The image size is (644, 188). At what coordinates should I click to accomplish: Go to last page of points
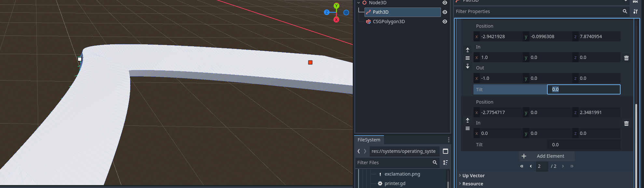572,166
